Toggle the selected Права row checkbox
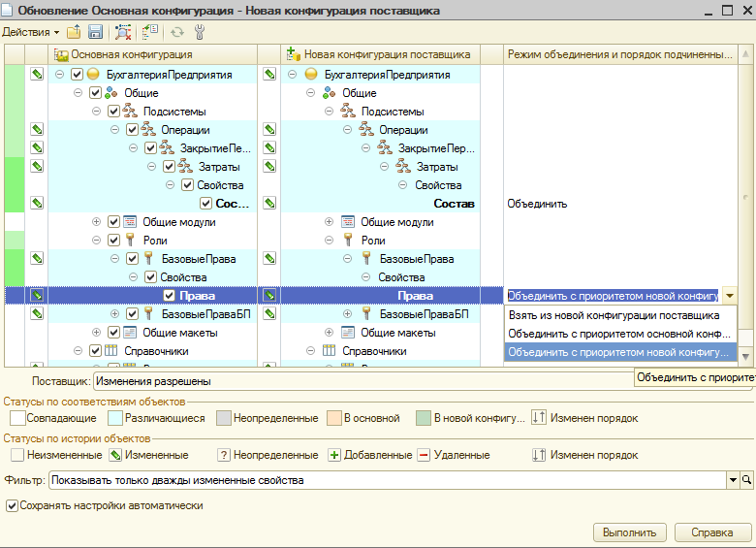 169,296
